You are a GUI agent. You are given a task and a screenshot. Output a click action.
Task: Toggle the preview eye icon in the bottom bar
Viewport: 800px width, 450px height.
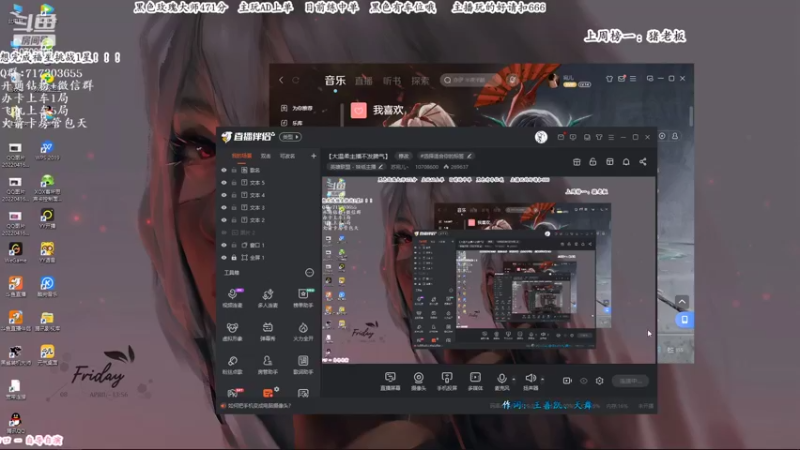[x=584, y=381]
